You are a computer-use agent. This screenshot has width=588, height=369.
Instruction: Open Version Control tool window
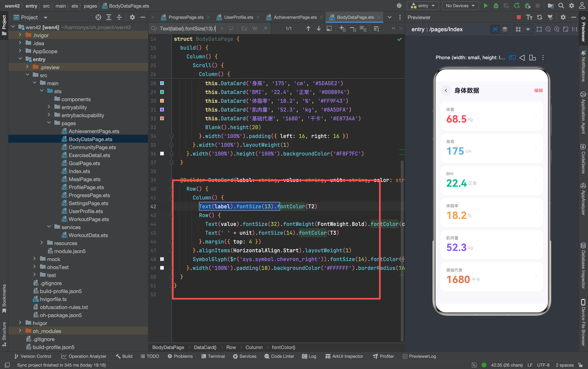[x=33, y=356]
